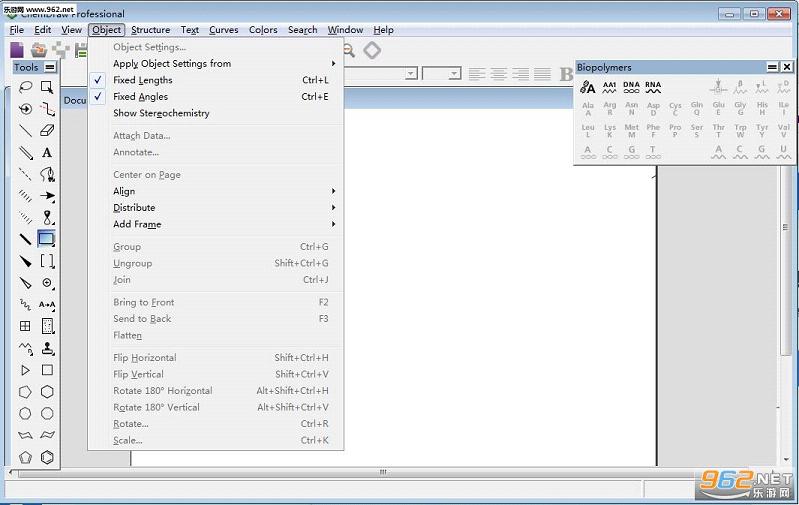Click the Text menu

point(190,30)
